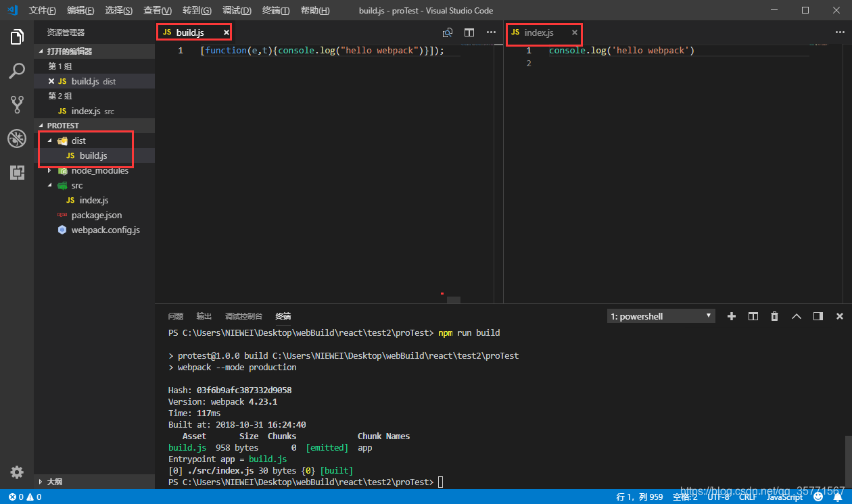
Task: Select index.js src in open editors list
Action: (94, 111)
